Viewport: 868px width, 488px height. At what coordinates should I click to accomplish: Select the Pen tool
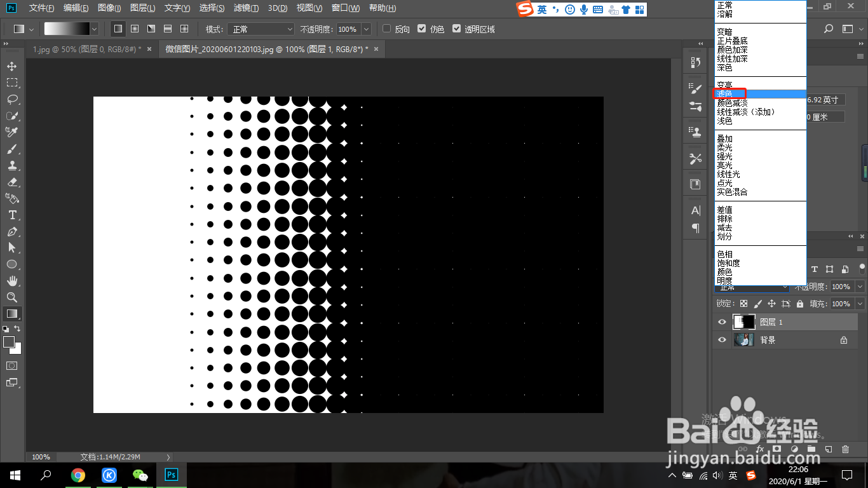[x=11, y=231]
